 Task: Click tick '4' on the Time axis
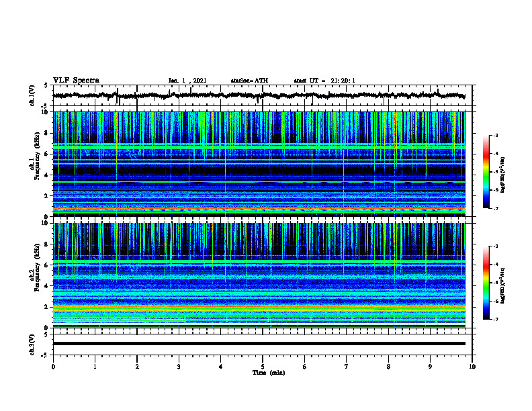tap(221, 367)
